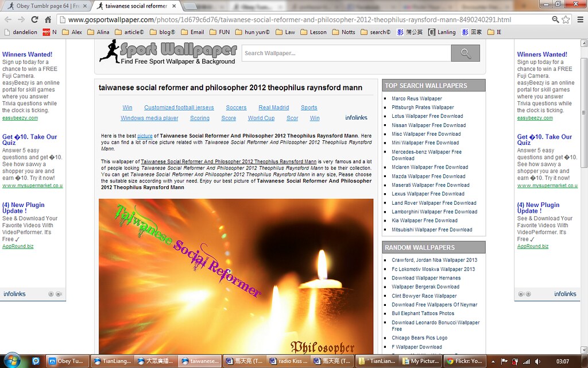Open the Marco Reus Wallpaper link
The height and width of the screenshot is (368, 588).
point(417,98)
